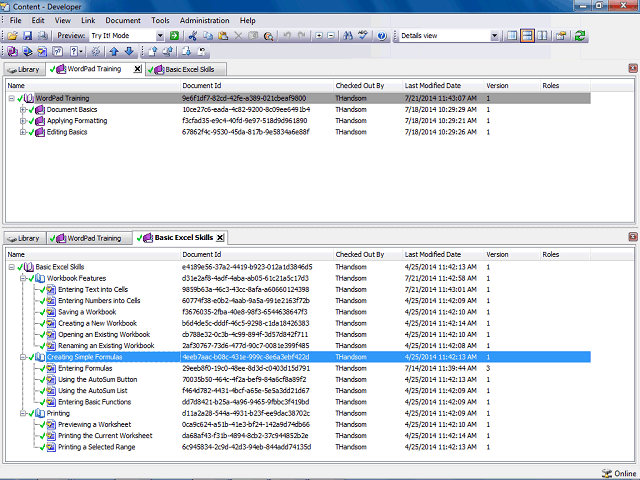Sort upper pane by Document Id column
Image resolution: width=640 pixels, height=480 pixels.
pyautogui.click(x=257, y=86)
